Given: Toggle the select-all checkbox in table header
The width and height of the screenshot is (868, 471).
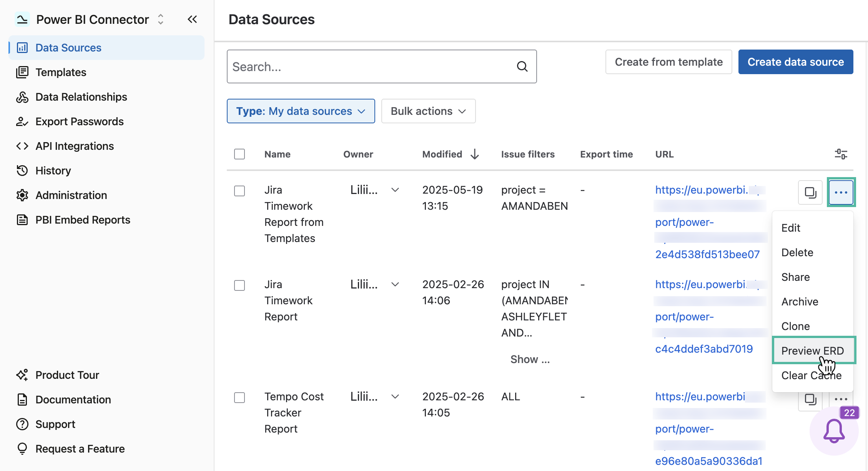Looking at the screenshot, I should coord(239,154).
